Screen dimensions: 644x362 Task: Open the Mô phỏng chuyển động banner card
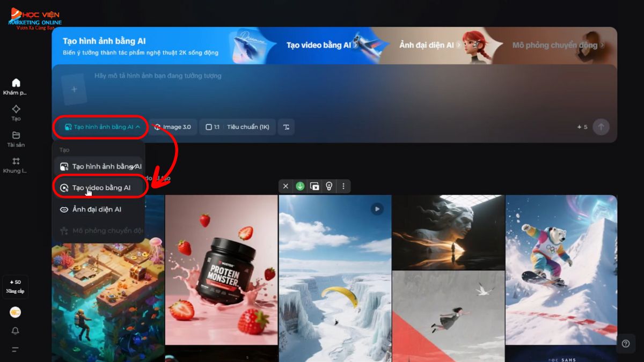560,46
